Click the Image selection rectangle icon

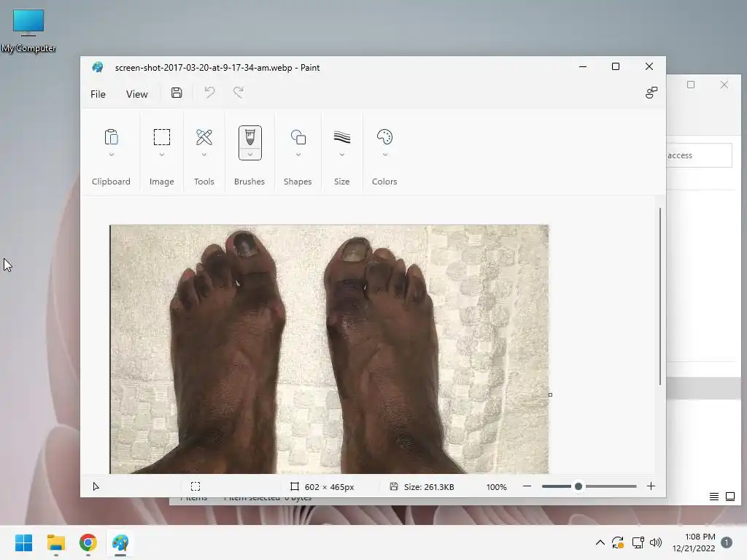pyautogui.click(x=161, y=137)
